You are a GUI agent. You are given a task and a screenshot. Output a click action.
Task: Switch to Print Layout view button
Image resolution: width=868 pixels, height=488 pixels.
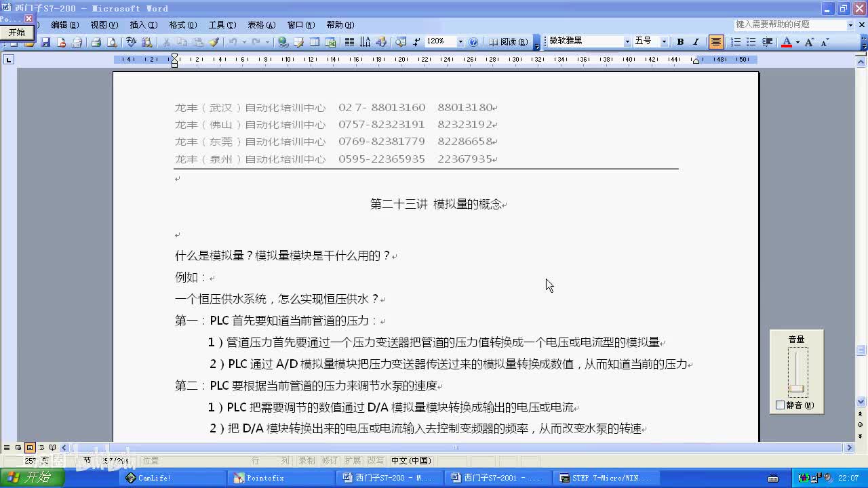[30, 447]
